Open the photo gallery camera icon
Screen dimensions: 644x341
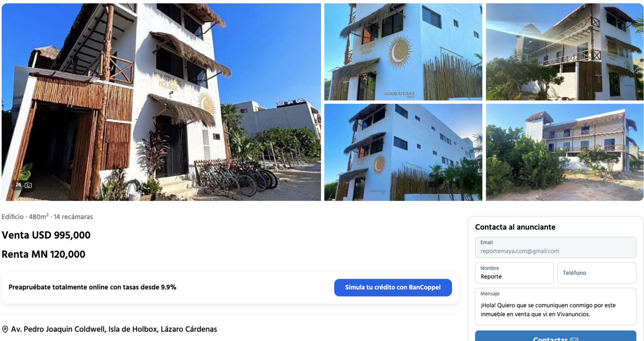pos(28,185)
